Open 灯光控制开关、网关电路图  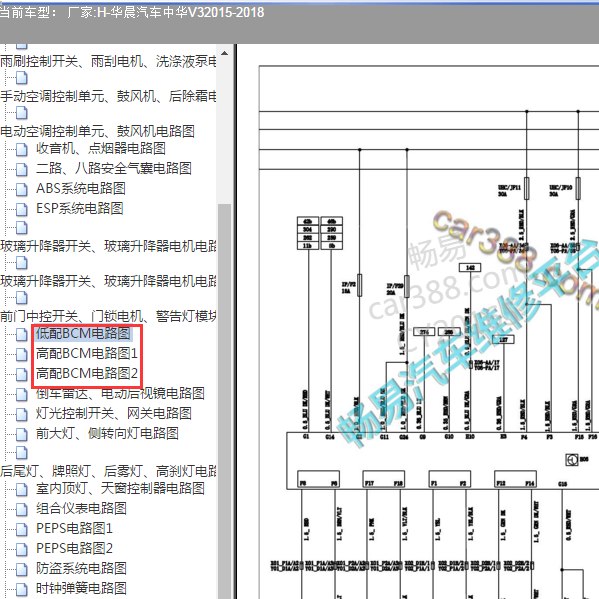coord(114,413)
